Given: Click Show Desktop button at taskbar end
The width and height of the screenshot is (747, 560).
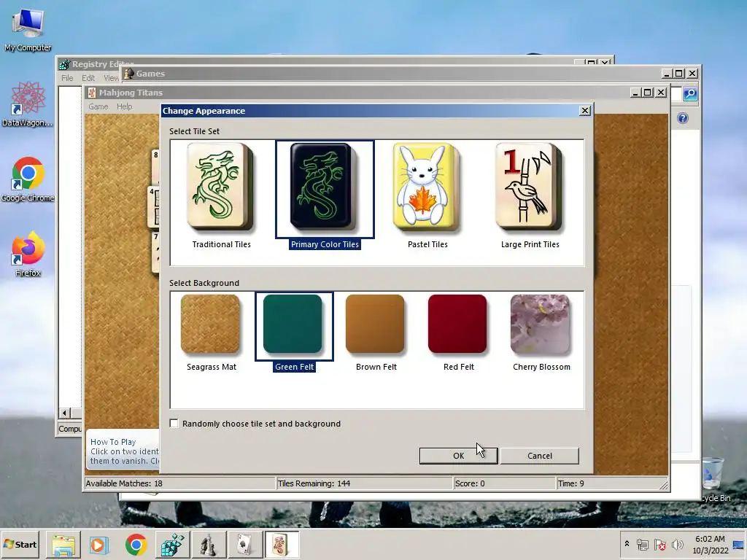Looking at the screenshot, I should tap(739, 544).
